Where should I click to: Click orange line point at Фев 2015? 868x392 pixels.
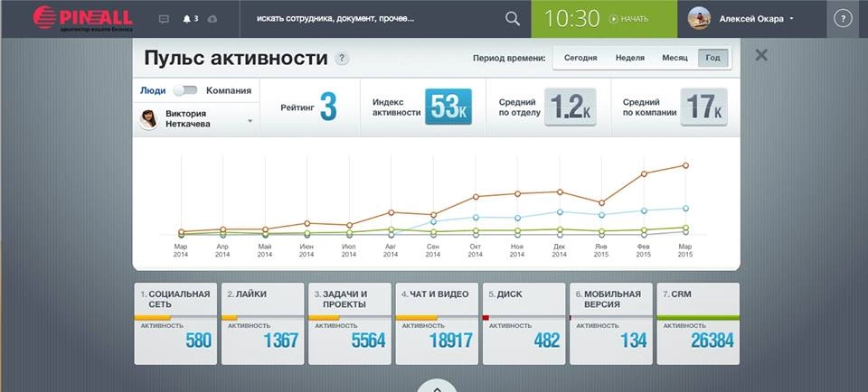[644, 173]
